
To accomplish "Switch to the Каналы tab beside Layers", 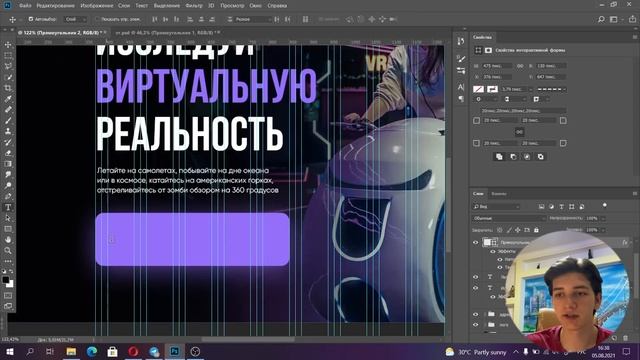I will [499, 194].
